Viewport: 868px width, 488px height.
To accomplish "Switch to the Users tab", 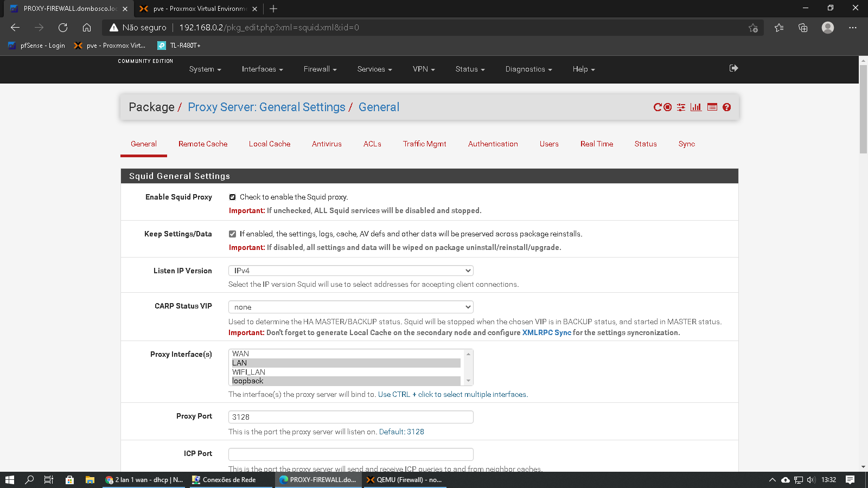I will [x=549, y=144].
